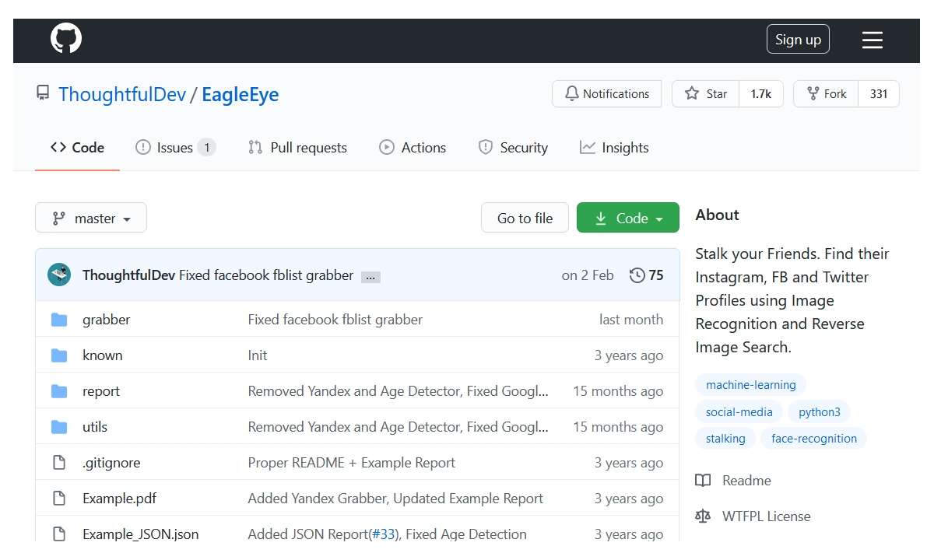
Task: Open the master branch dropdown
Action: (x=91, y=218)
